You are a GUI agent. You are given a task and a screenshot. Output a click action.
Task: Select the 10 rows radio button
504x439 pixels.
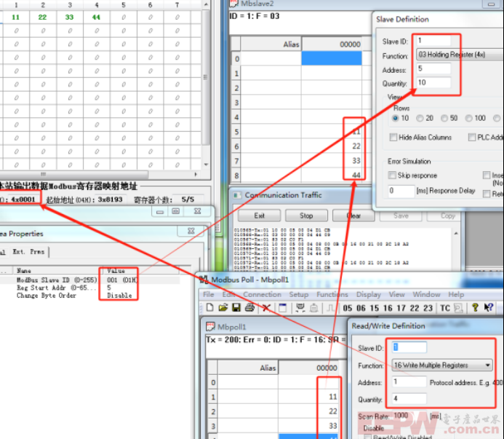(x=396, y=118)
